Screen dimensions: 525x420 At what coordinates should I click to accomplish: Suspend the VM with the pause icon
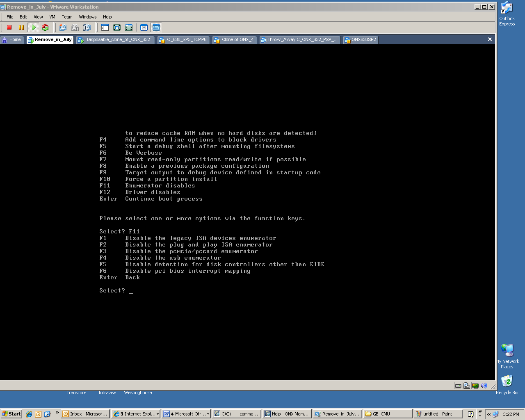21,27
